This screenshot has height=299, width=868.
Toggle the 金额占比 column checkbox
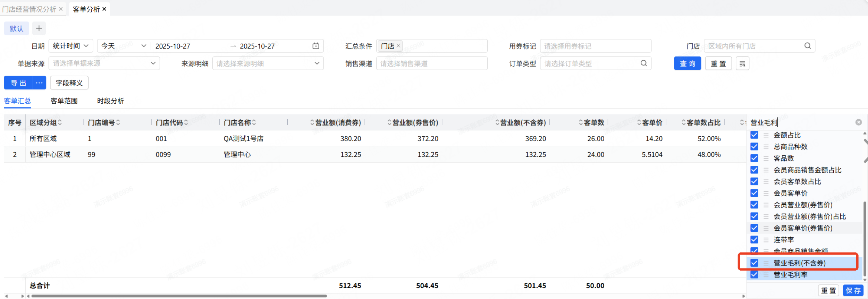tap(754, 135)
